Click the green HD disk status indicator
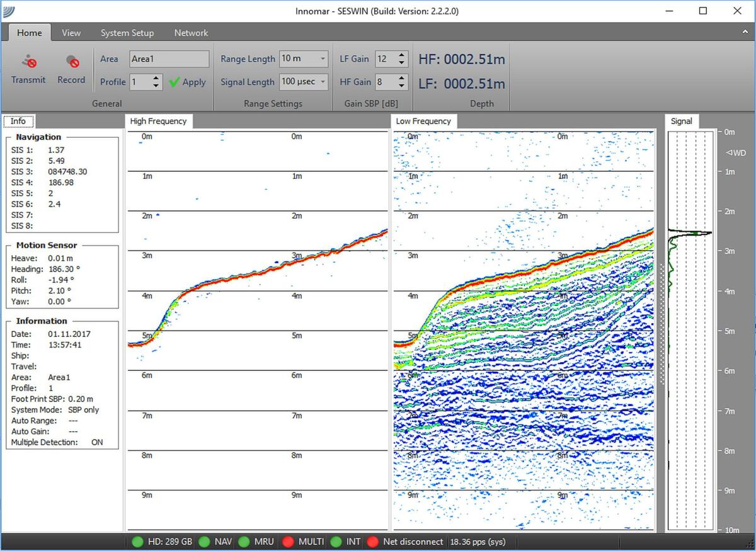The width and height of the screenshot is (756, 551). click(138, 542)
